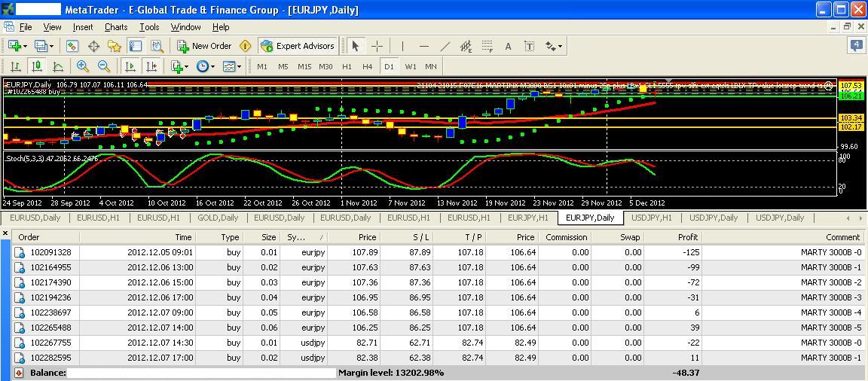Image resolution: width=868 pixels, height=381 pixels.
Task: Open the chart profiles icon
Action: [x=41, y=46]
